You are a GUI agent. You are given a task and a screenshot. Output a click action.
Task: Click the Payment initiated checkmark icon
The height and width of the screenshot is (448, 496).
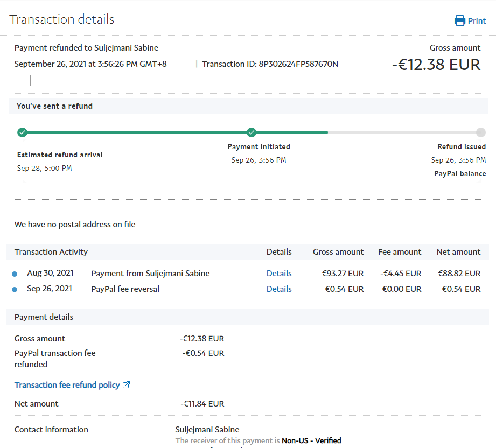point(252,132)
